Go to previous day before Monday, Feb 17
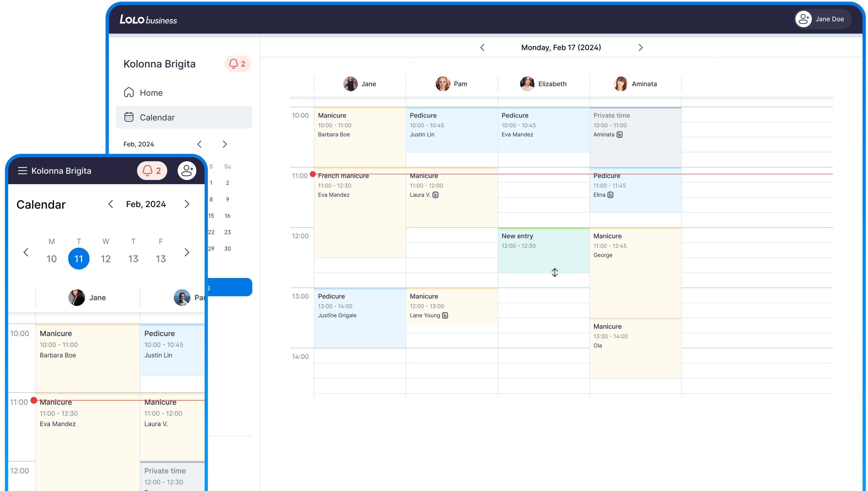 [482, 47]
